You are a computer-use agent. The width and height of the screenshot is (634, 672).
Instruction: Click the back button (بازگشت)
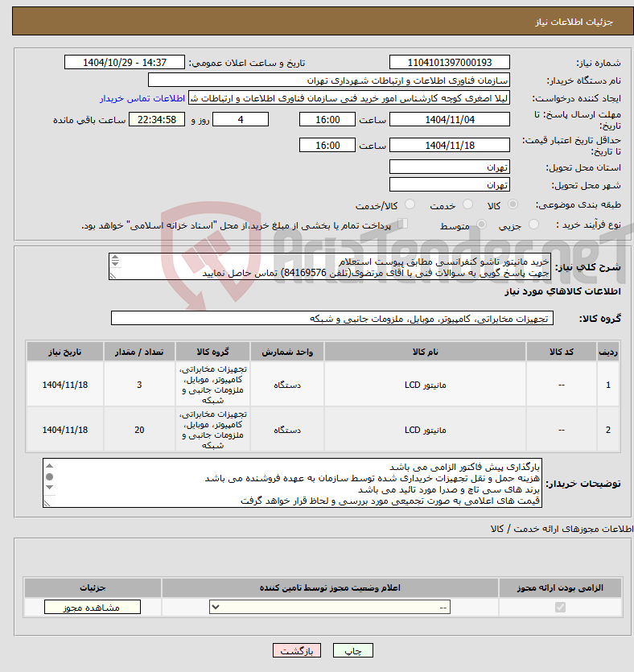296,650
